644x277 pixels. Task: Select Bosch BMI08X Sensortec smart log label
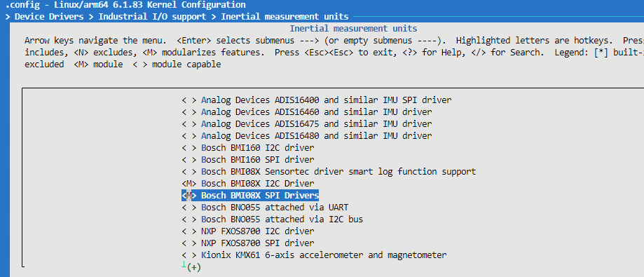tap(338, 171)
